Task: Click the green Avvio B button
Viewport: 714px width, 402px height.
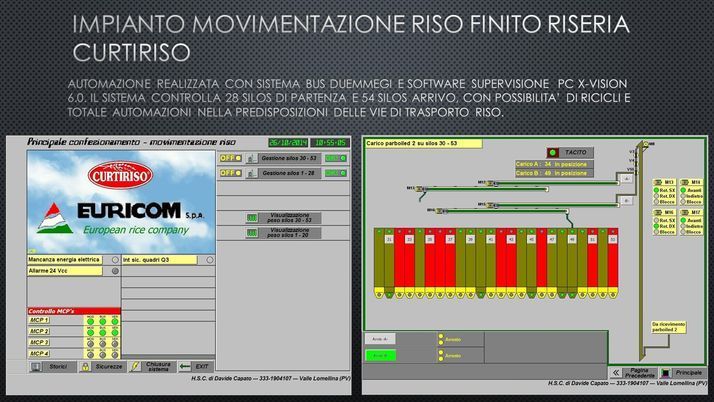Action: coord(380,356)
